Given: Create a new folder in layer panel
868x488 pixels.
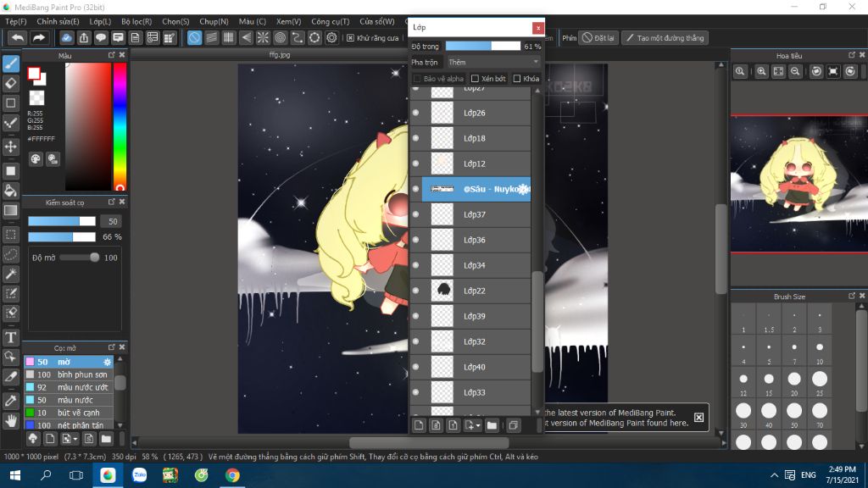Looking at the screenshot, I should click(492, 425).
